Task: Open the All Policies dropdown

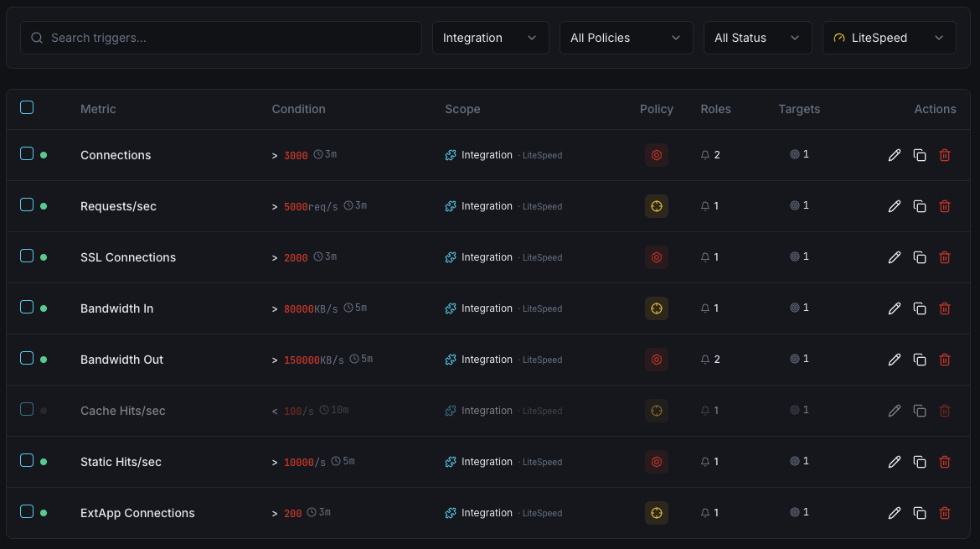Action: pos(626,38)
